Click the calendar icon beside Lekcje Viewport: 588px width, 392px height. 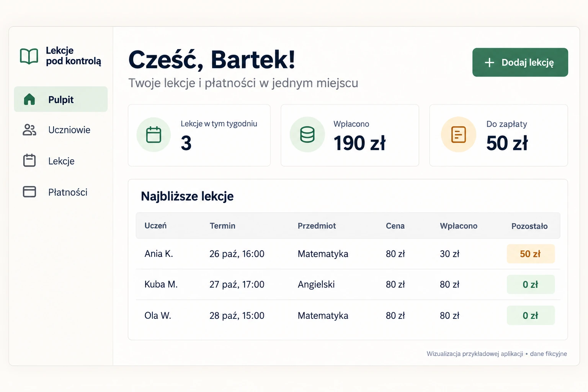coord(29,160)
